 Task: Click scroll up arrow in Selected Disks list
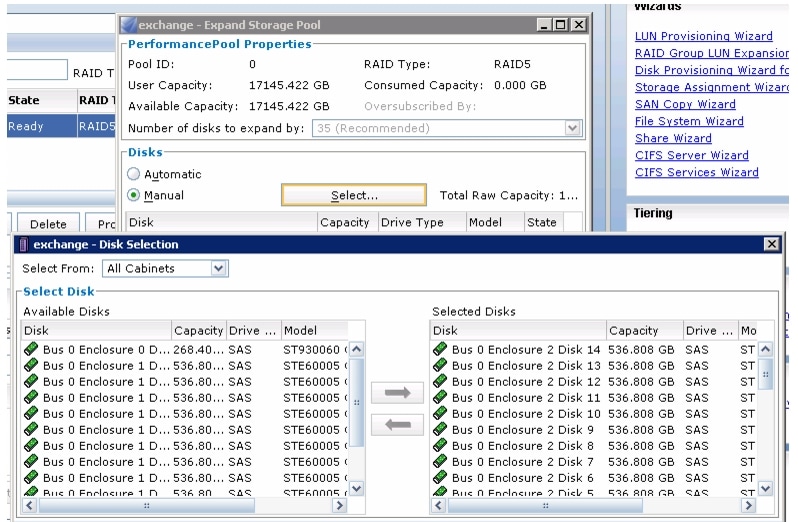(x=765, y=349)
